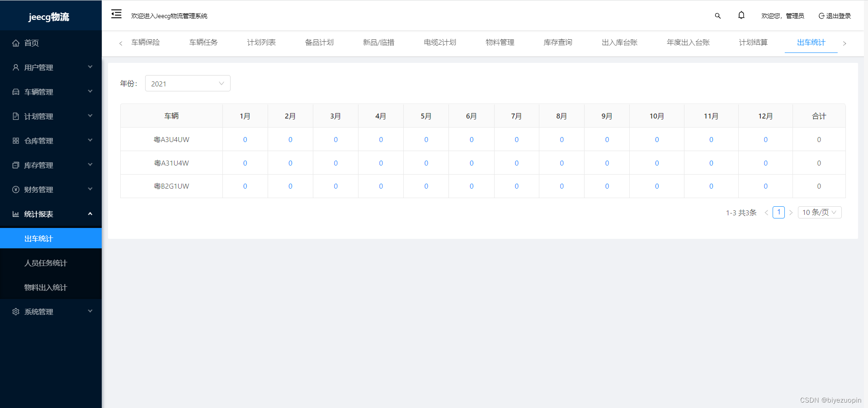
Task: Switch to the 计划列表 tab
Action: (x=261, y=43)
